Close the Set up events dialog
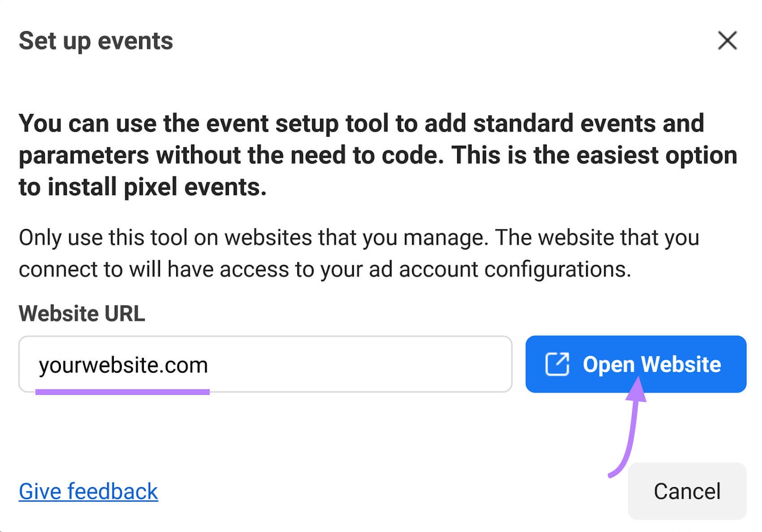The width and height of the screenshot is (762, 532). [x=727, y=41]
